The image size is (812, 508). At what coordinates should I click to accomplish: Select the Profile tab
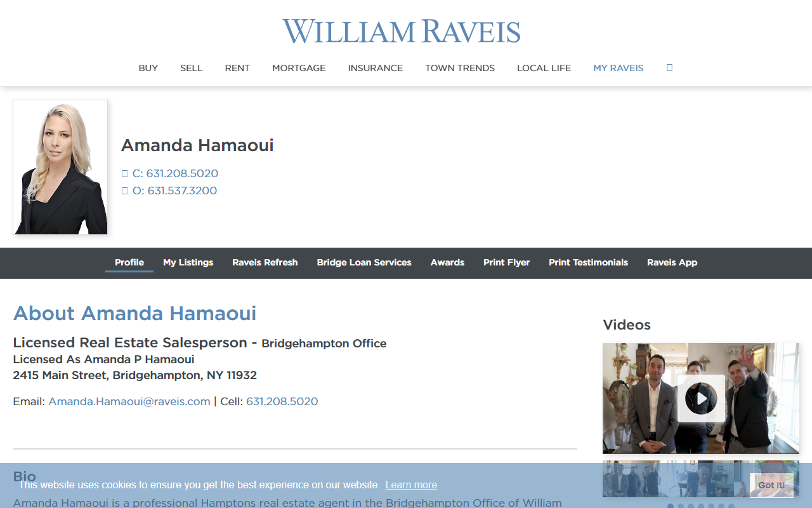129,262
